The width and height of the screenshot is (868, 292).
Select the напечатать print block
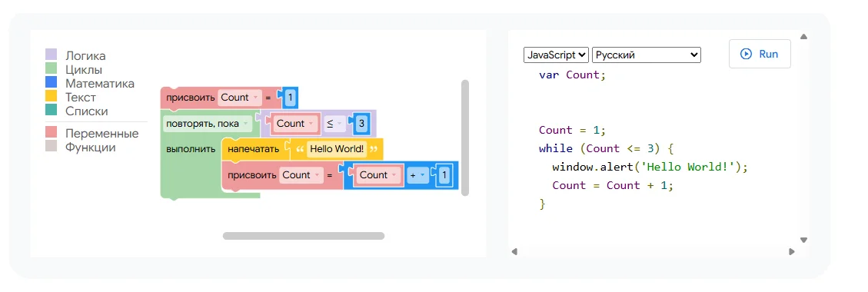[253, 149]
